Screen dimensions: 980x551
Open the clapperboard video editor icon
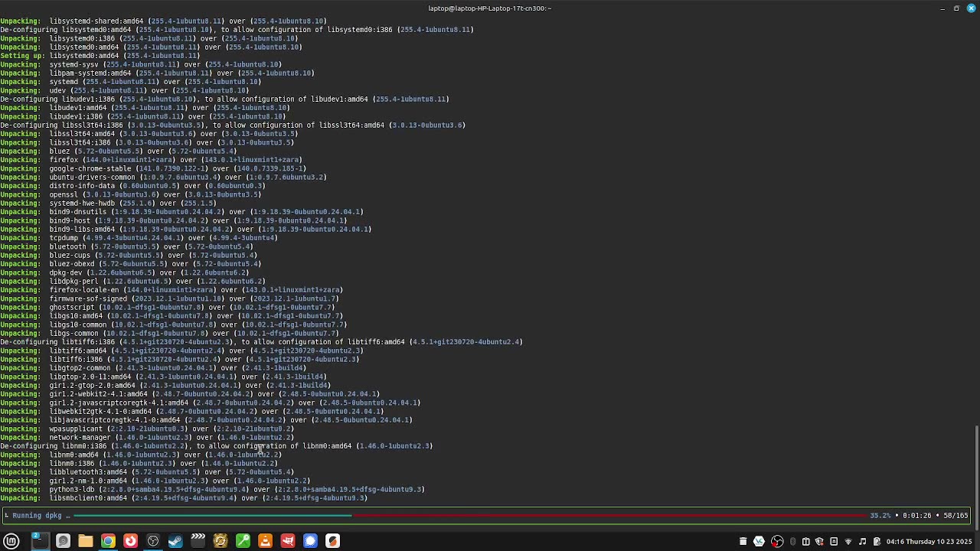pyautogui.click(x=198, y=541)
